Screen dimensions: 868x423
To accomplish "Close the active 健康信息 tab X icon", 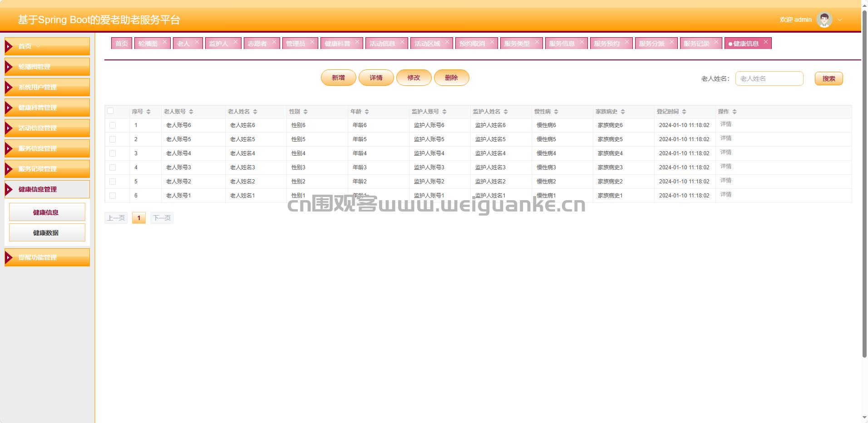I will point(766,42).
